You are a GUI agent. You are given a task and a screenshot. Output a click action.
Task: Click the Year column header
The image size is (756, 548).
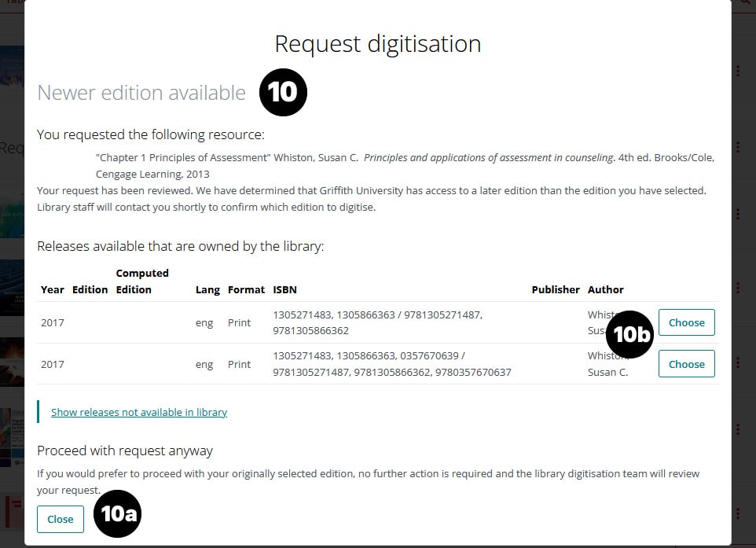click(53, 289)
